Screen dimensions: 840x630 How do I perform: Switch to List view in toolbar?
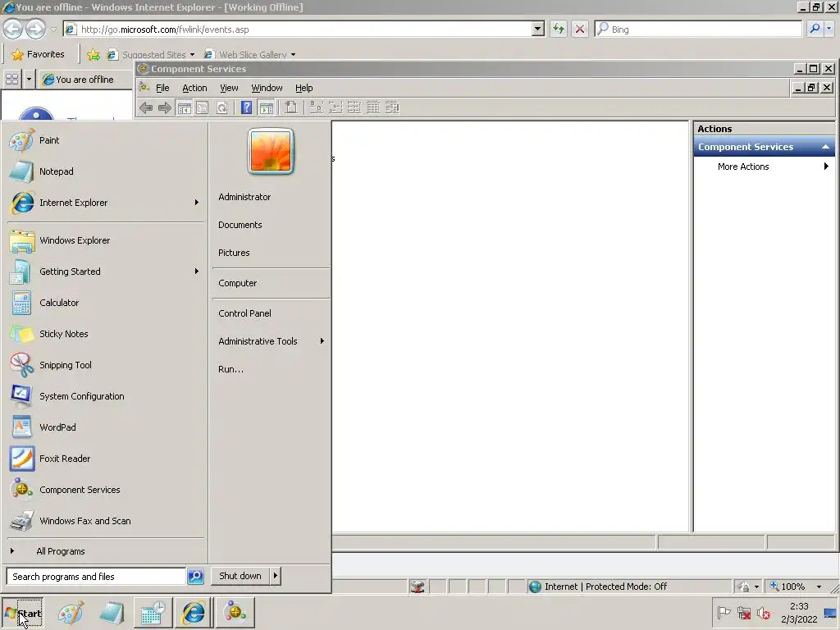354,107
